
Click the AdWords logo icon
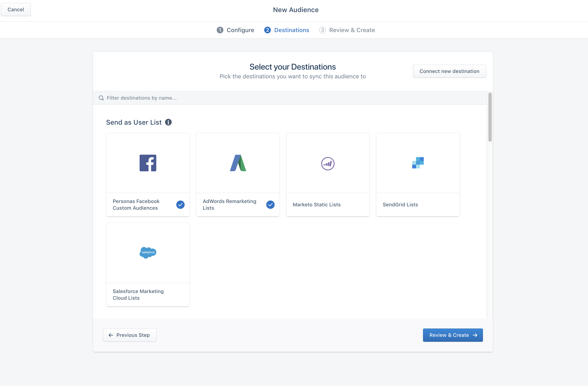pos(238,163)
